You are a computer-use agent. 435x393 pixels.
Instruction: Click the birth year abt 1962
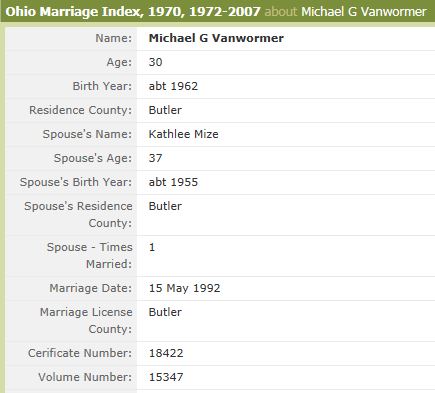(173, 86)
